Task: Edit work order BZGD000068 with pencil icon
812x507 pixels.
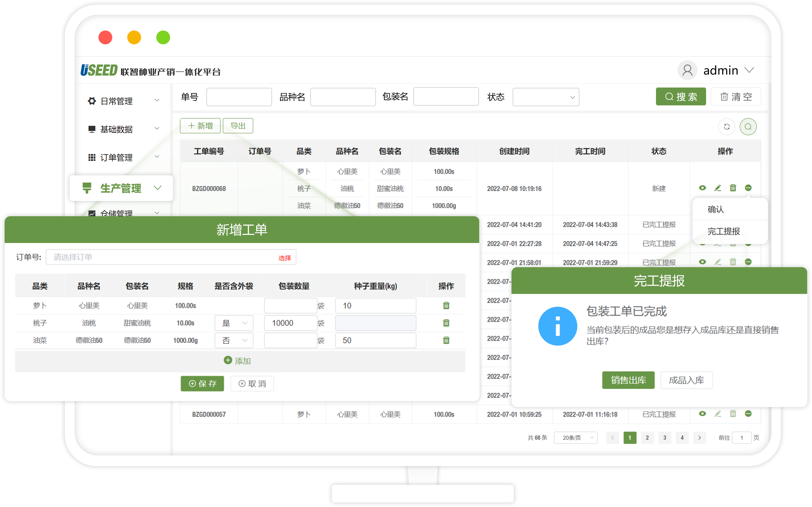Action: 718,188
